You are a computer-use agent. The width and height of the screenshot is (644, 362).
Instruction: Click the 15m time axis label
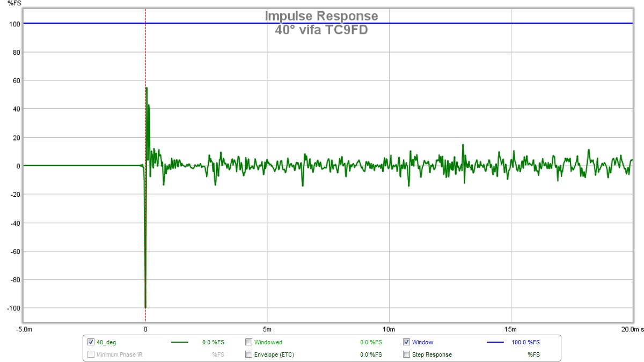point(510,328)
